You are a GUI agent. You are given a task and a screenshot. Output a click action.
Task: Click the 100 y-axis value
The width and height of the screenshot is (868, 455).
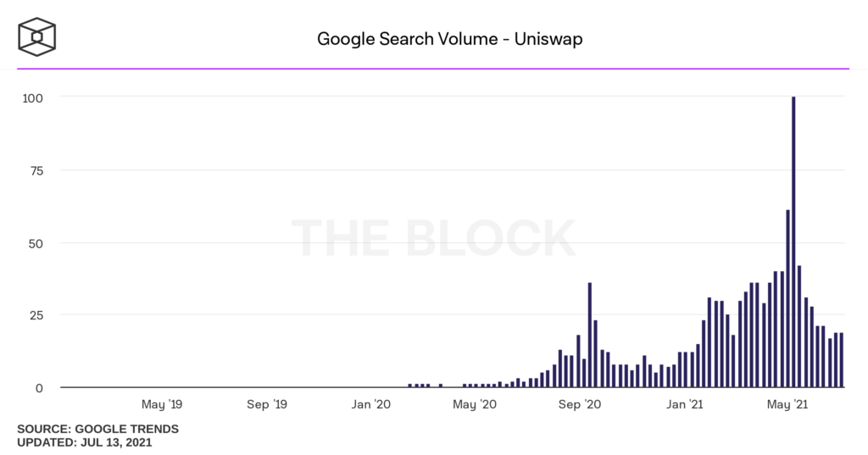point(33,97)
